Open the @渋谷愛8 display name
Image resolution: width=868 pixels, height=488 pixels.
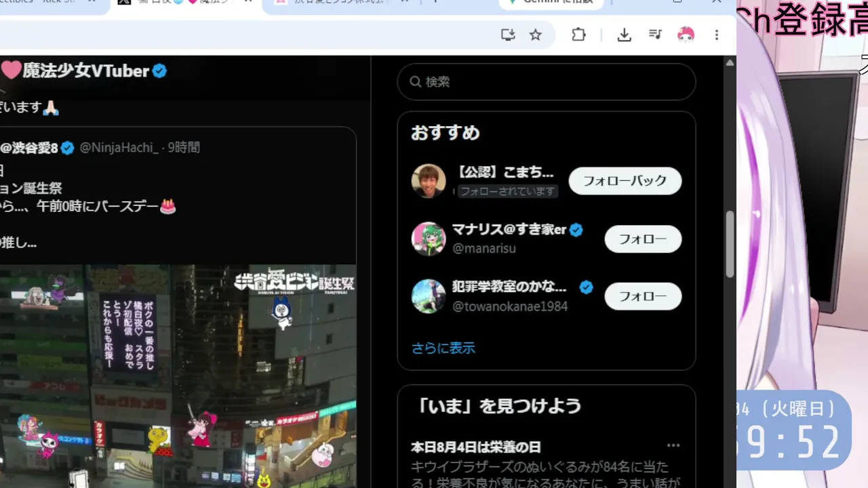pyautogui.click(x=29, y=148)
